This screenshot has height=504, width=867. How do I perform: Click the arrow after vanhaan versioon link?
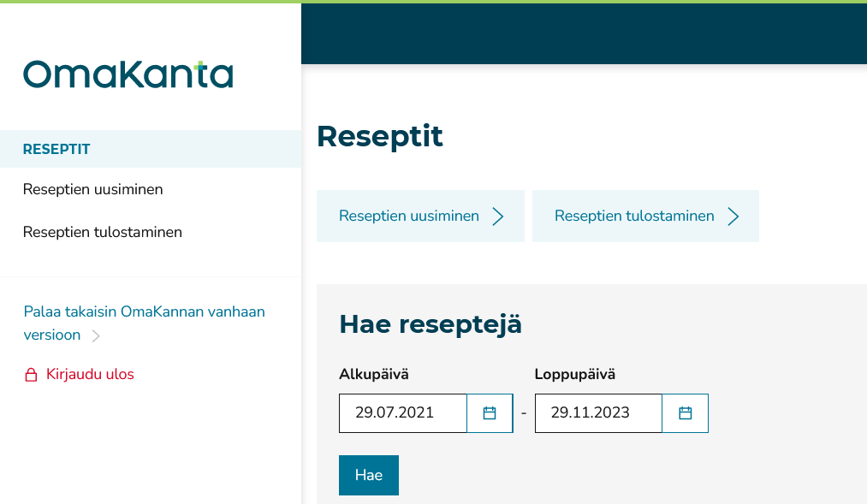point(94,335)
